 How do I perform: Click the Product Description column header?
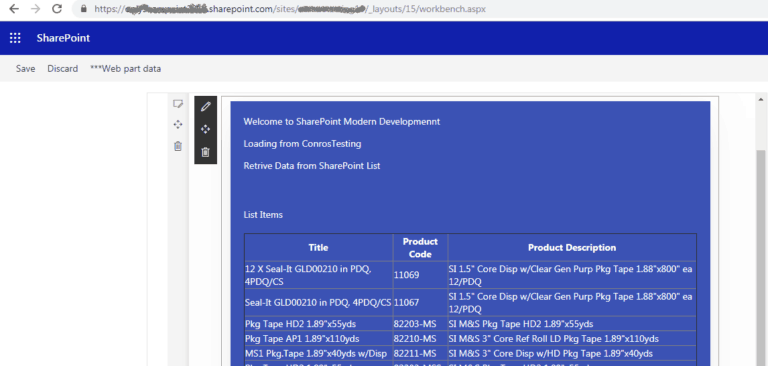click(572, 247)
